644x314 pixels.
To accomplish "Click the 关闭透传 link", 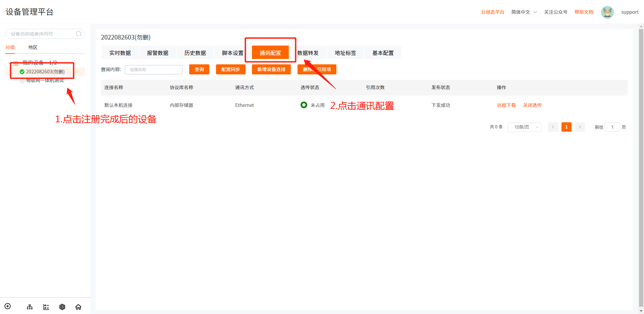I will [532, 105].
